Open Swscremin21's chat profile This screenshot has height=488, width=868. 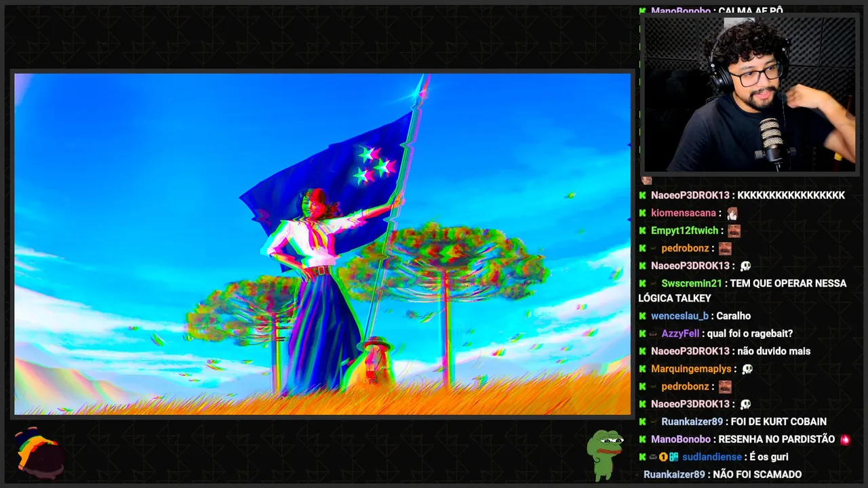pyautogui.click(x=692, y=283)
